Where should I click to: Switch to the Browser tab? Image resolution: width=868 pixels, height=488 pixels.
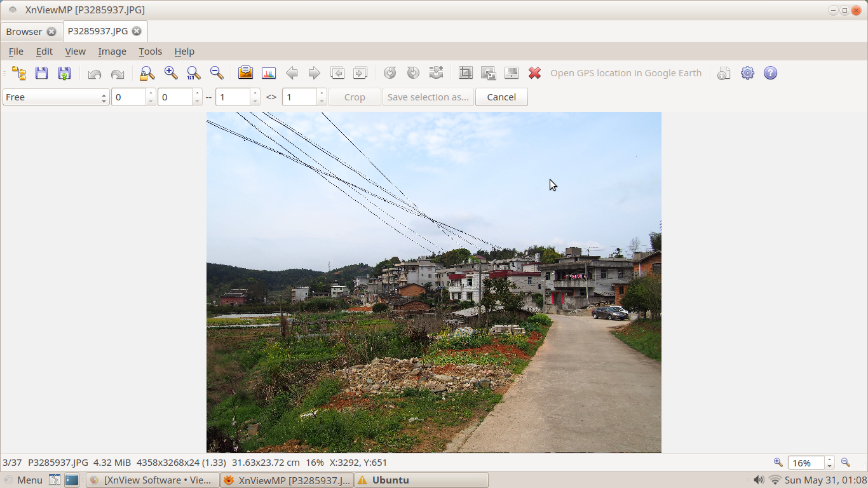[x=24, y=31]
